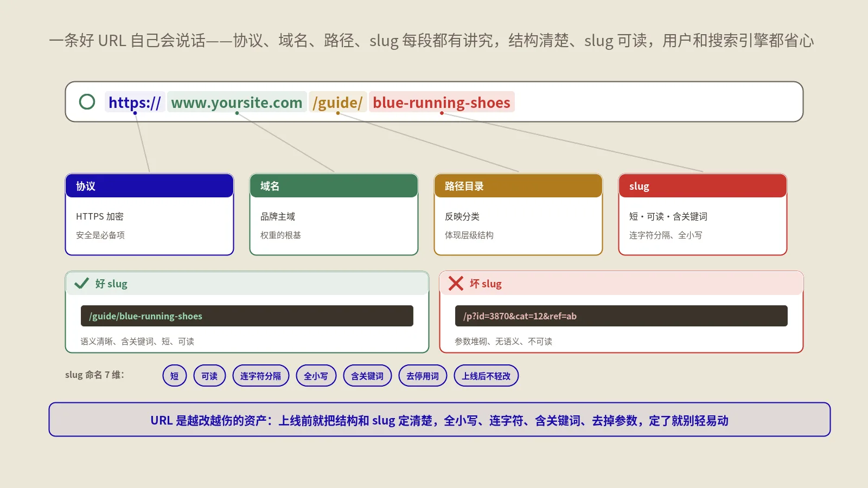Image resolution: width=868 pixels, height=488 pixels.
Task: Click the /p?id=3870&cat=12&ref=ab code bar
Action: pyautogui.click(x=621, y=316)
